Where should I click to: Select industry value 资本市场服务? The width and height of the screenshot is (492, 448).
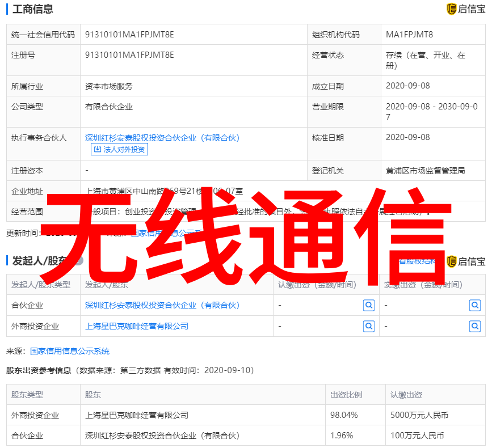pos(108,86)
